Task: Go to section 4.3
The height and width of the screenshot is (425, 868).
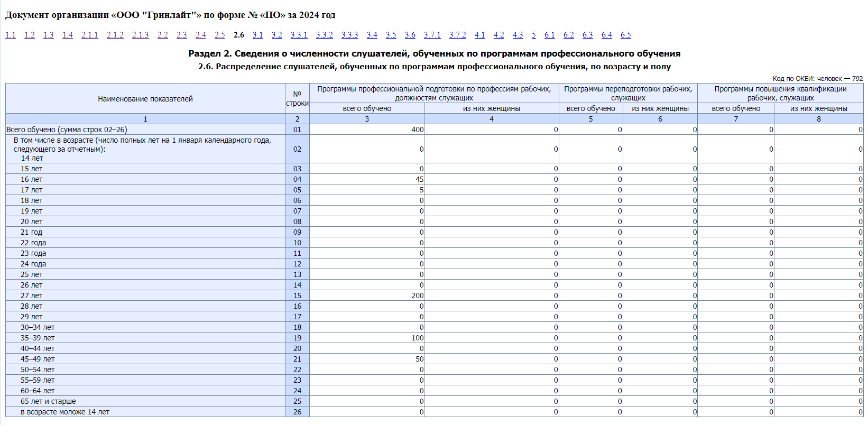Action: coord(518,35)
